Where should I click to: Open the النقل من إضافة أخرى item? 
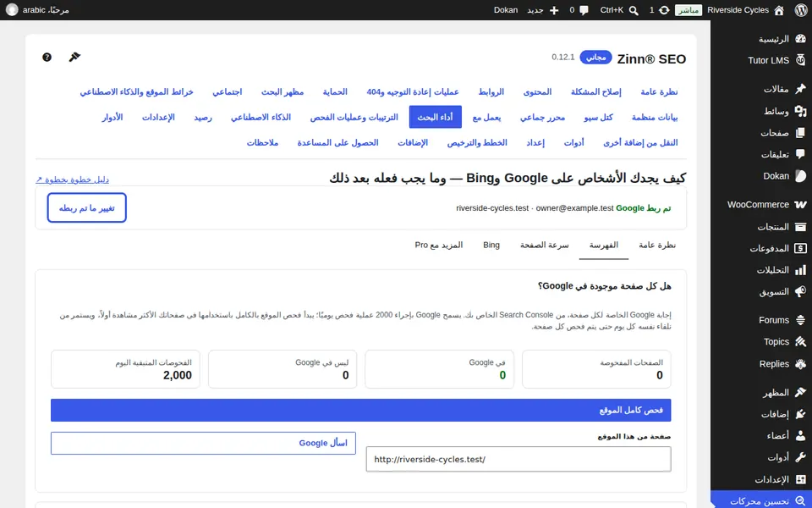tap(640, 142)
